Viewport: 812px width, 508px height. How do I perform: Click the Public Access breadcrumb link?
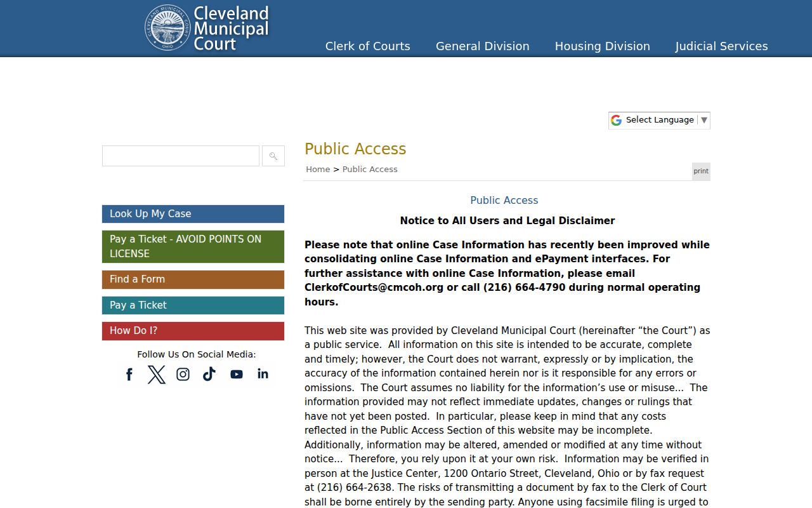pos(370,170)
